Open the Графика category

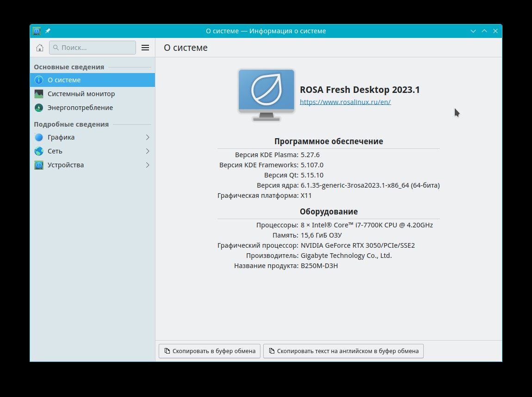pos(92,137)
